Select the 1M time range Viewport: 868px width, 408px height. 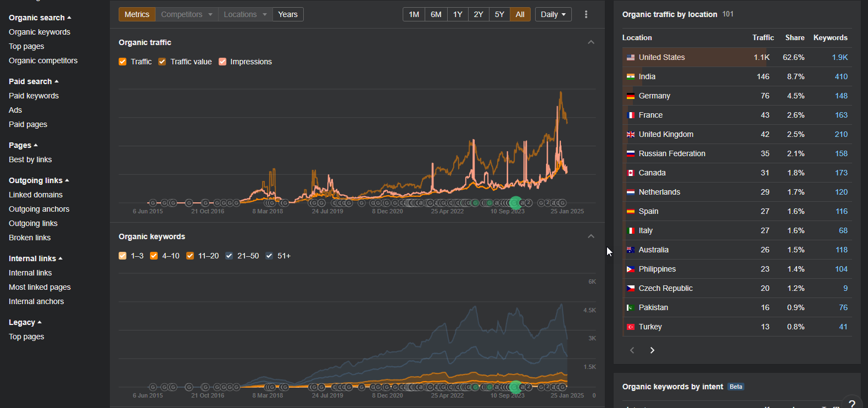click(x=414, y=14)
